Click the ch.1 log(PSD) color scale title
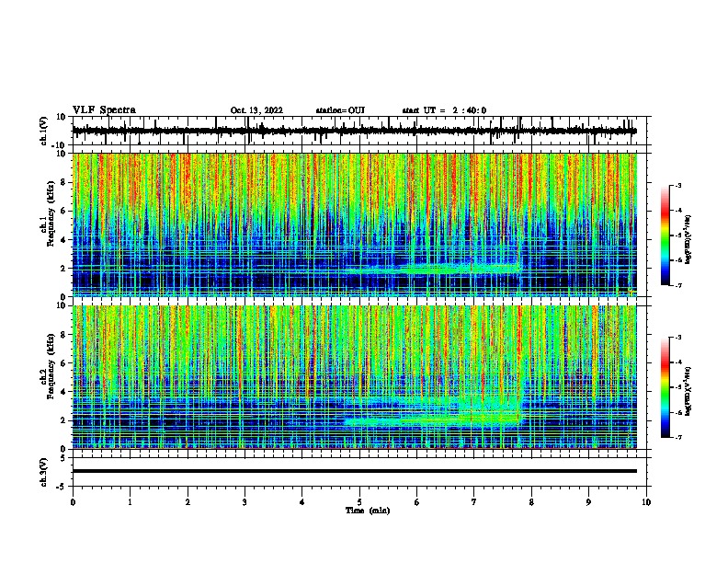Viewport: 728px width, 563px height. point(688,239)
